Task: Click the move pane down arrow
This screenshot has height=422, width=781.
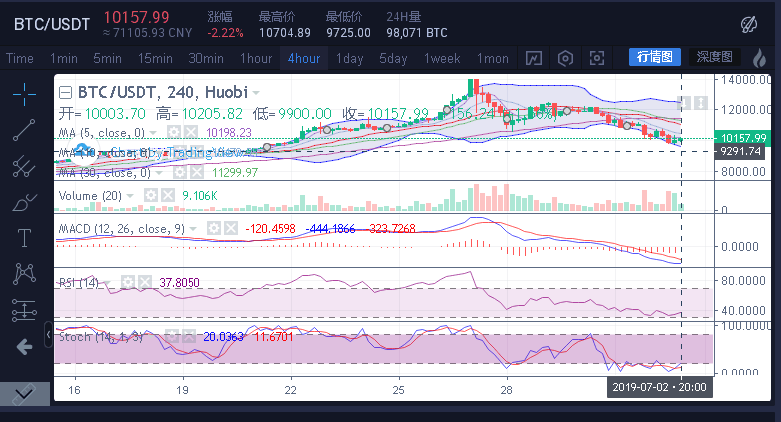Action: [684, 103]
